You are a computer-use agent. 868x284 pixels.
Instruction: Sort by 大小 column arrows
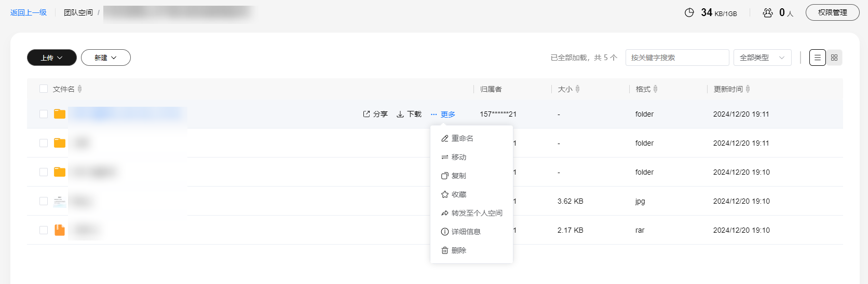point(577,89)
